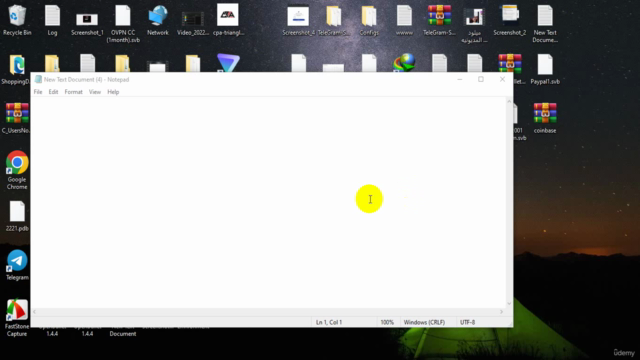Select the ShoppingD desktop icon
Viewport: 640px width, 360px height.
click(16, 69)
